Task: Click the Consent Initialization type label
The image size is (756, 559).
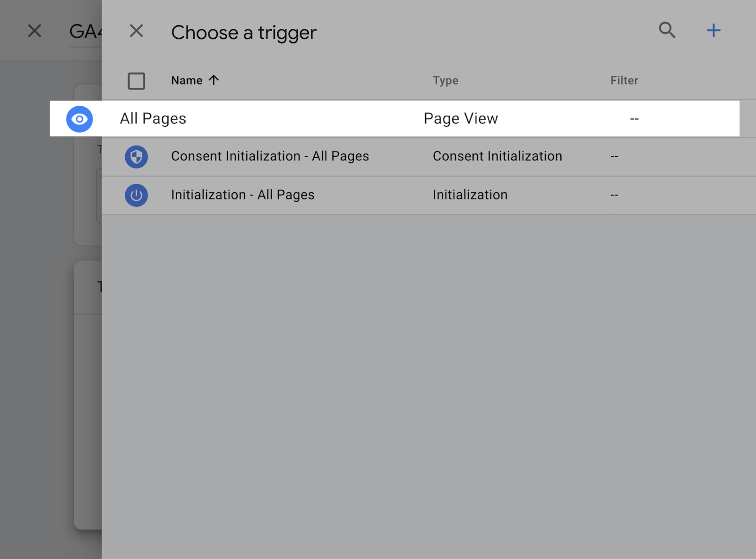Action: click(497, 156)
